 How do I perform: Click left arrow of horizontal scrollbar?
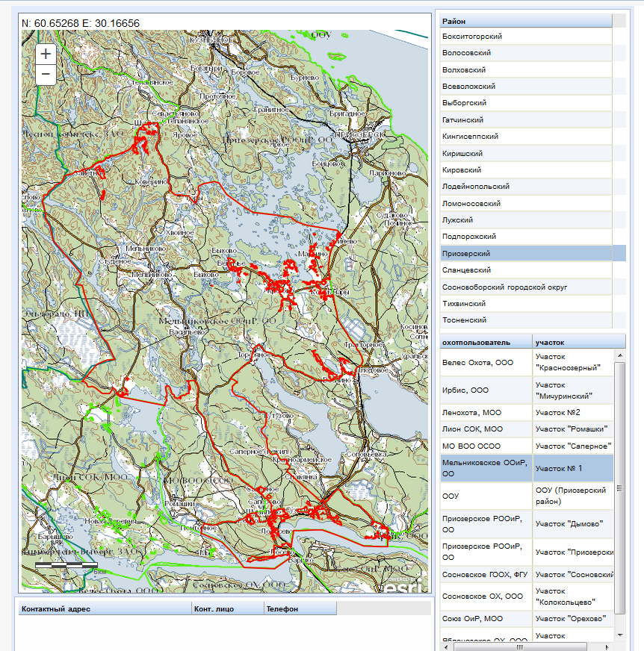[445, 647]
